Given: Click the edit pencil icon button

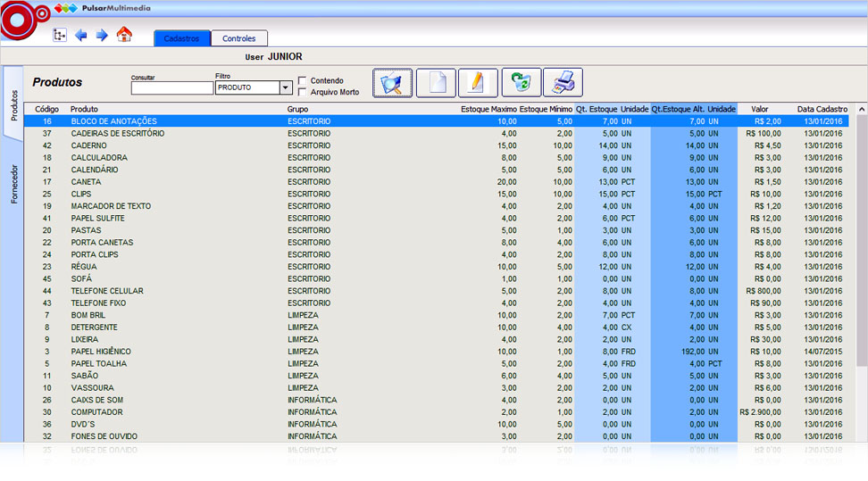Looking at the screenshot, I should [478, 83].
